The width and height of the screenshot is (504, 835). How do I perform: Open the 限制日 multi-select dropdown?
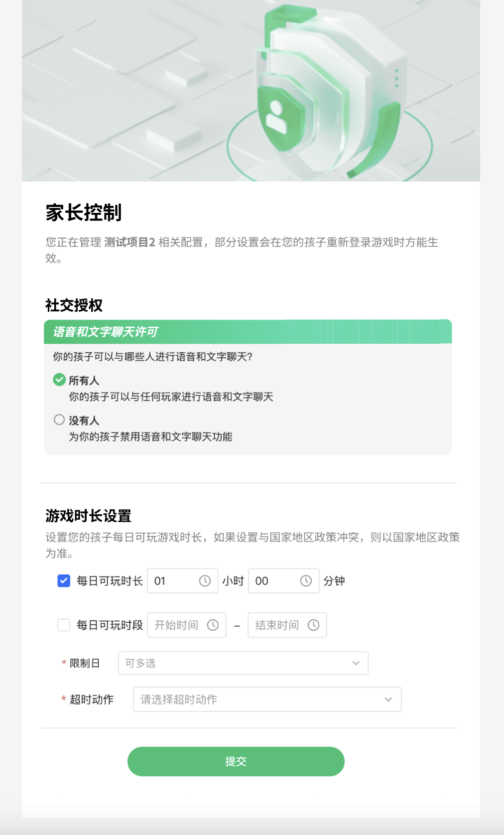[x=243, y=663]
